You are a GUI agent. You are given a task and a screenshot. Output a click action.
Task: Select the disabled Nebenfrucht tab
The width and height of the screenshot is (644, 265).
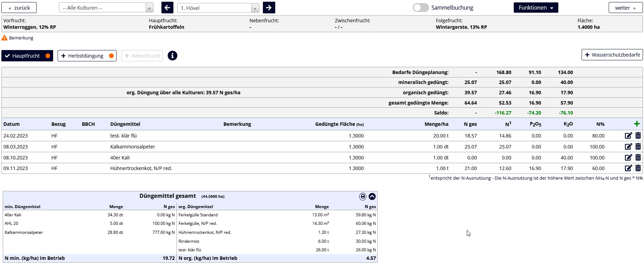pyautogui.click(x=142, y=56)
